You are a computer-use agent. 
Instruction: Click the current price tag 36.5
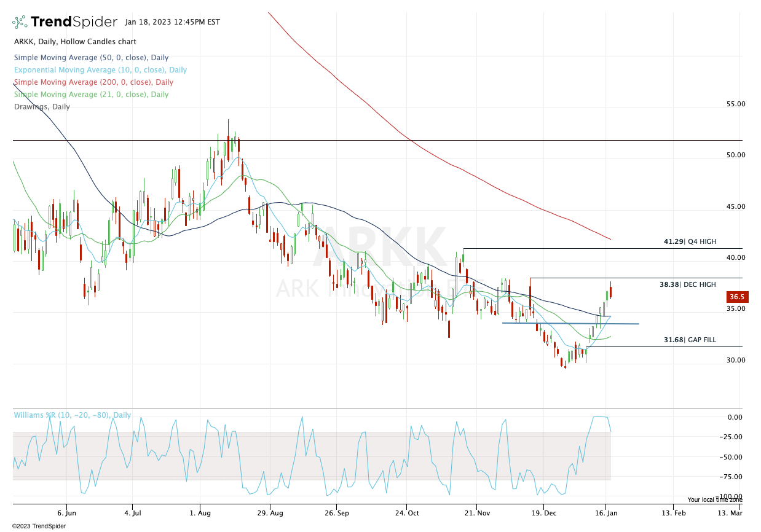coord(737,297)
